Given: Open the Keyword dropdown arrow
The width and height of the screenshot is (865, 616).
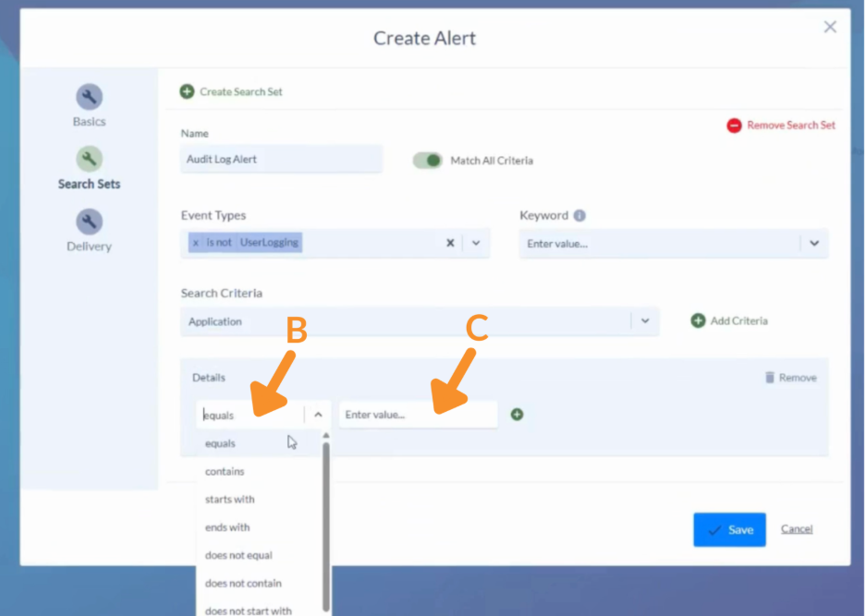Looking at the screenshot, I should (814, 244).
